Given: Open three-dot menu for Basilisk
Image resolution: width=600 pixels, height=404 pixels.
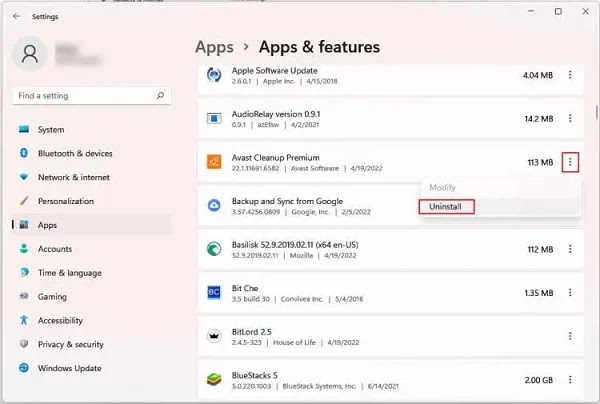Looking at the screenshot, I should [570, 249].
